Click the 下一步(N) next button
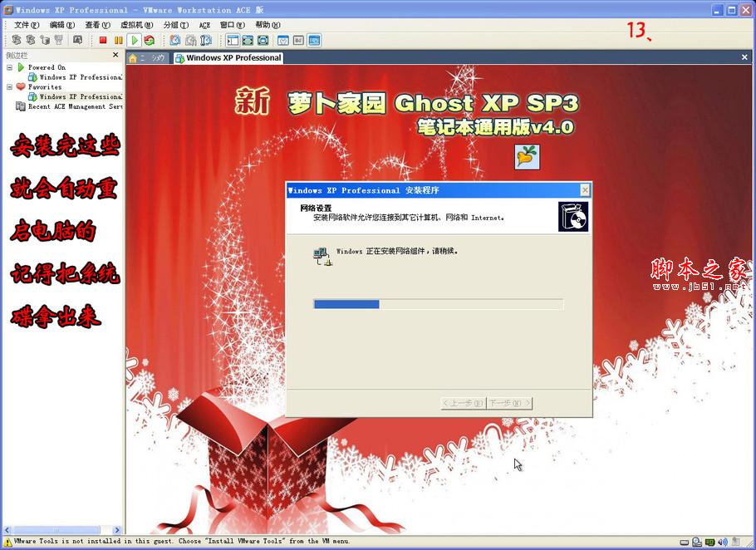 coord(509,403)
